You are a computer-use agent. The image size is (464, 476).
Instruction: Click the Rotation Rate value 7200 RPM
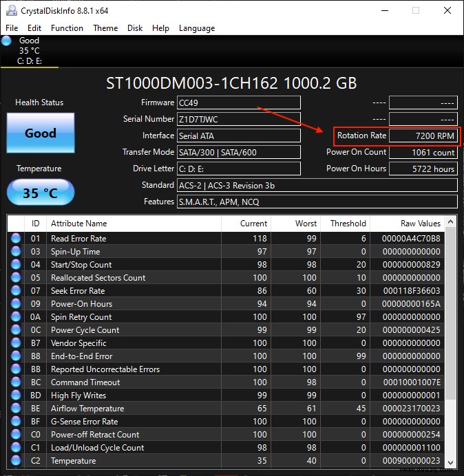[x=423, y=136]
